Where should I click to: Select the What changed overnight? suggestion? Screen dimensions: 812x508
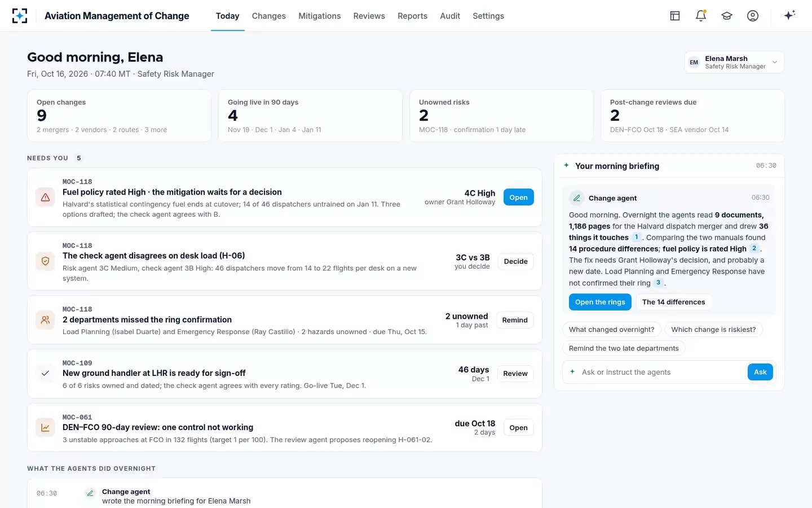(611, 330)
